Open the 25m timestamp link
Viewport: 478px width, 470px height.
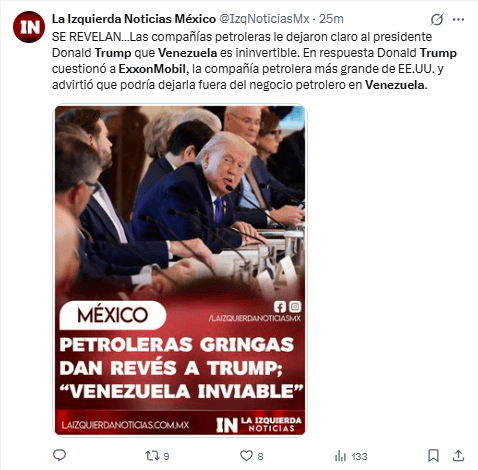(331, 19)
